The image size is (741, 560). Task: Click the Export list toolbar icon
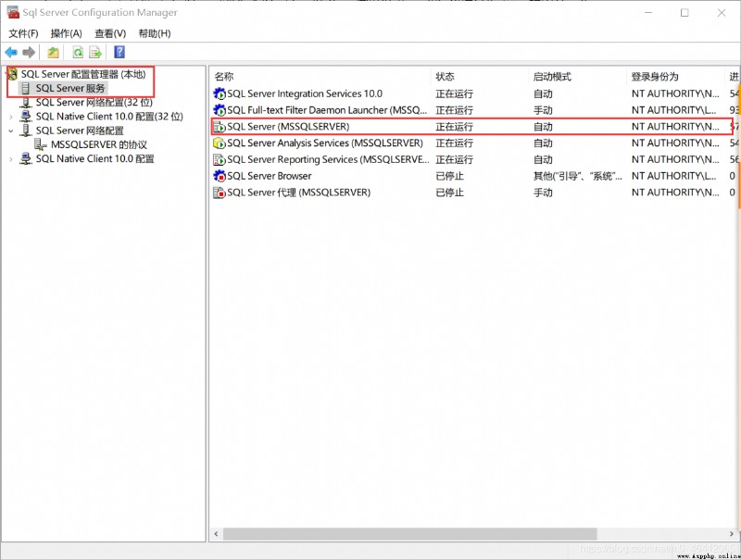[96, 52]
